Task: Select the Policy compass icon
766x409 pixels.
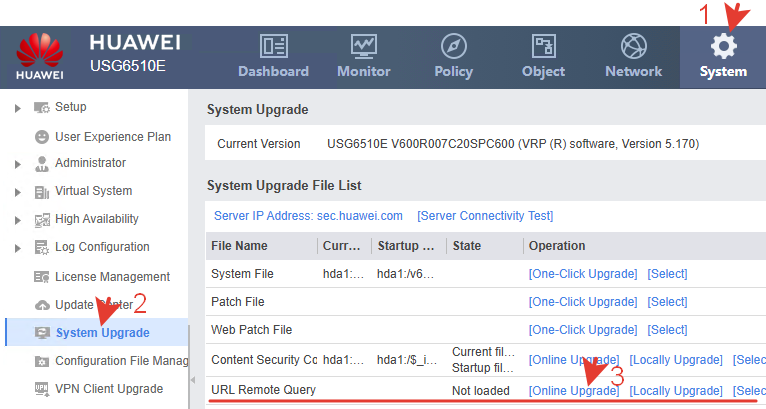Action: [453, 46]
